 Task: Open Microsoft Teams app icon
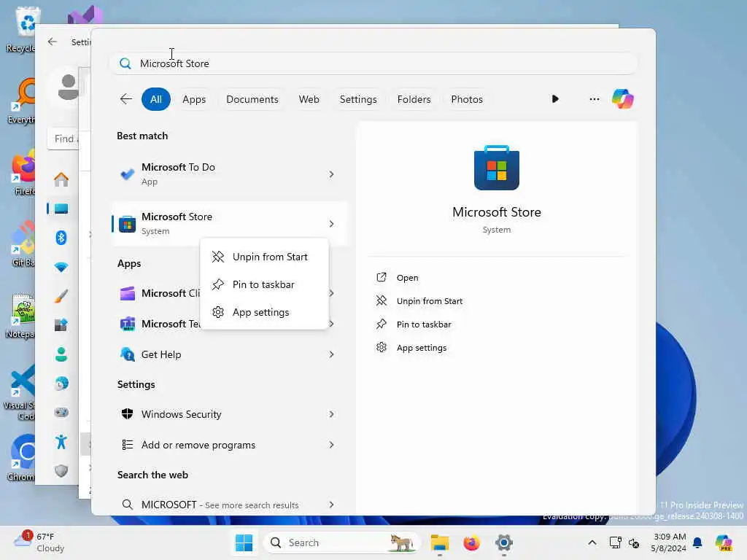(127, 324)
